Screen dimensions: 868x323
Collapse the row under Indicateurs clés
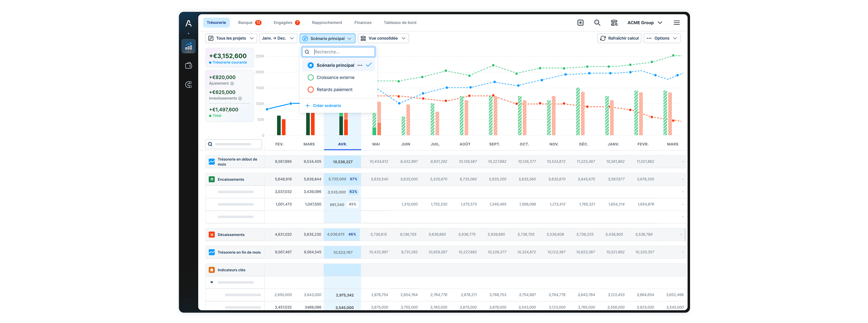pyautogui.click(x=211, y=283)
